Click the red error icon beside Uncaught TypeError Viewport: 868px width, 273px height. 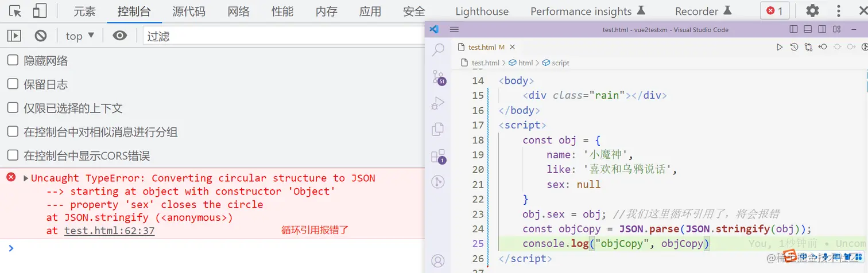click(11, 177)
